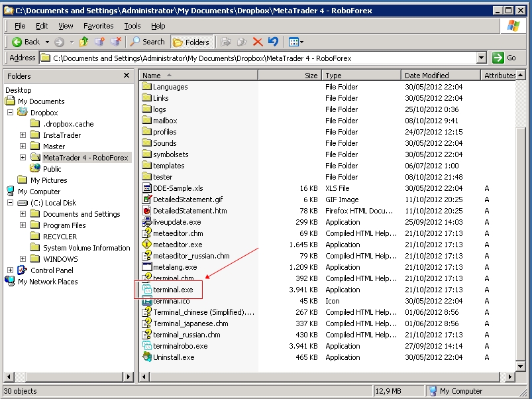Select the terminal_russian.chm file icon

(x=146, y=334)
